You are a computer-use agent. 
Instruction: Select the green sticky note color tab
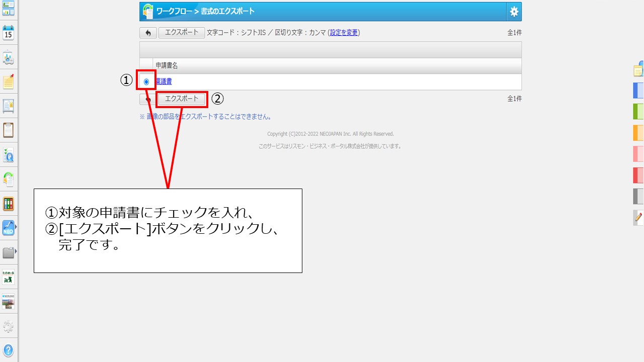638,111
